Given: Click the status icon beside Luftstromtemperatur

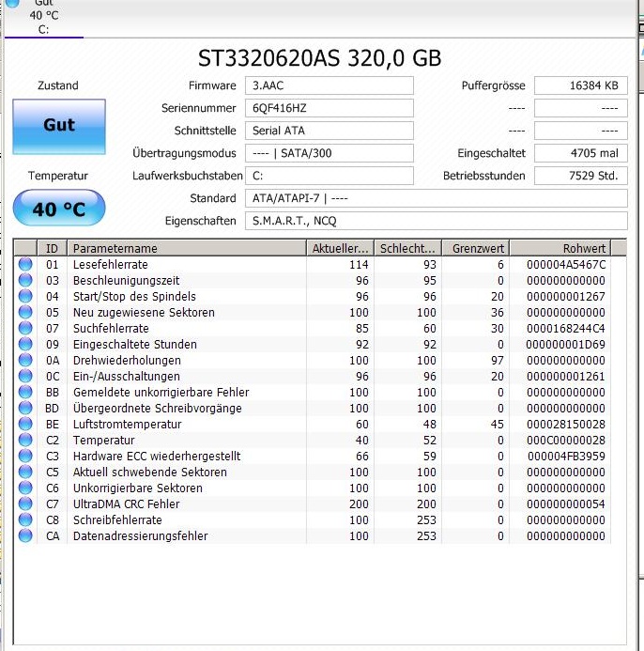Looking at the screenshot, I should click(25, 424).
